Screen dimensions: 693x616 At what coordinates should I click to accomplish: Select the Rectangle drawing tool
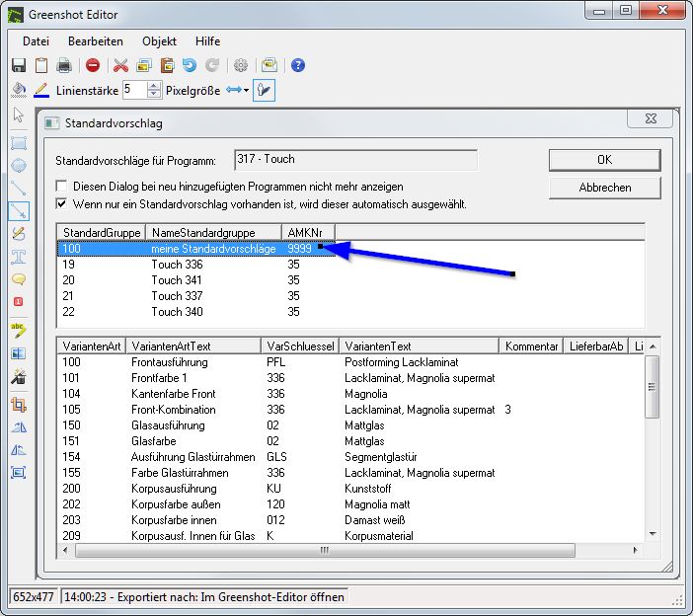point(18,142)
